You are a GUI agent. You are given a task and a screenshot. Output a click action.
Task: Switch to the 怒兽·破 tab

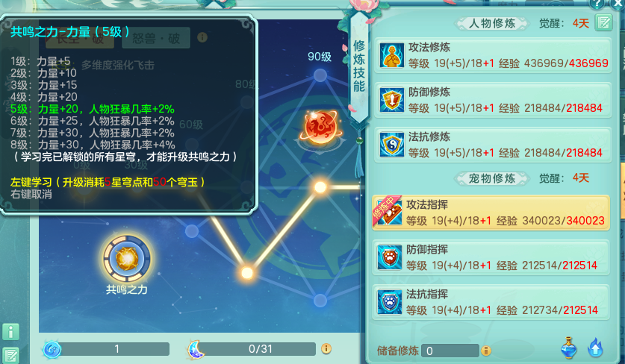point(156,38)
